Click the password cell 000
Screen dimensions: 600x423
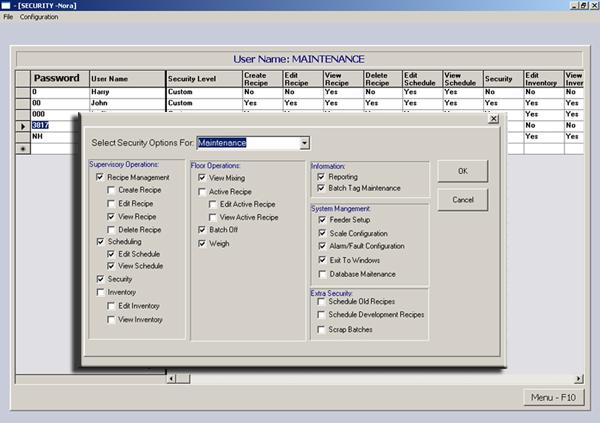pos(54,114)
